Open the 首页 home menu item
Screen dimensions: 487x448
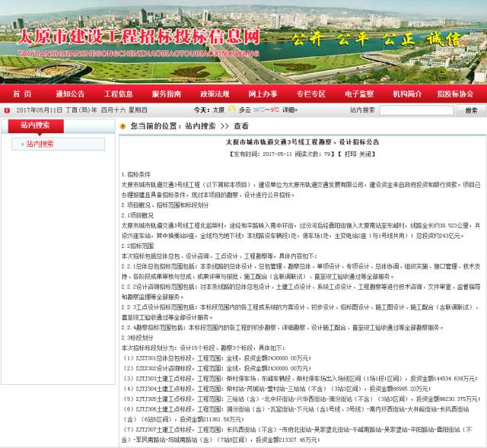pyautogui.click(x=22, y=94)
